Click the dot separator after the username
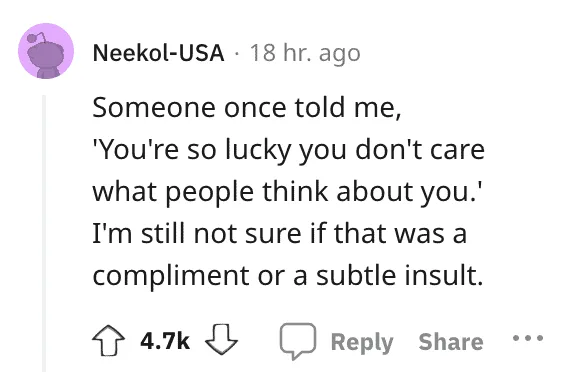Viewport: 566px width, 372px height. (237, 54)
